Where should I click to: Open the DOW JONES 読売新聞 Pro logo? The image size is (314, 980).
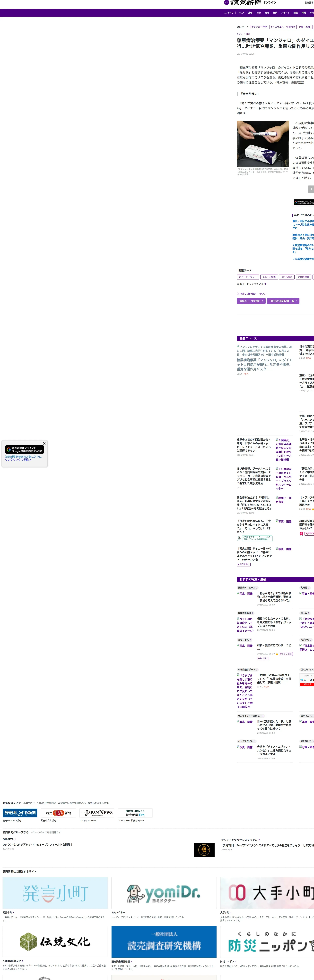tap(135, 813)
